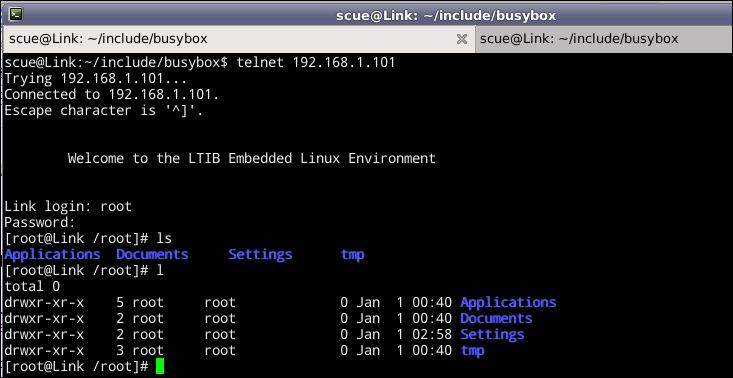This screenshot has width=733, height=378.
Task: Click 'tmp' in the long listing
Action: (472, 350)
